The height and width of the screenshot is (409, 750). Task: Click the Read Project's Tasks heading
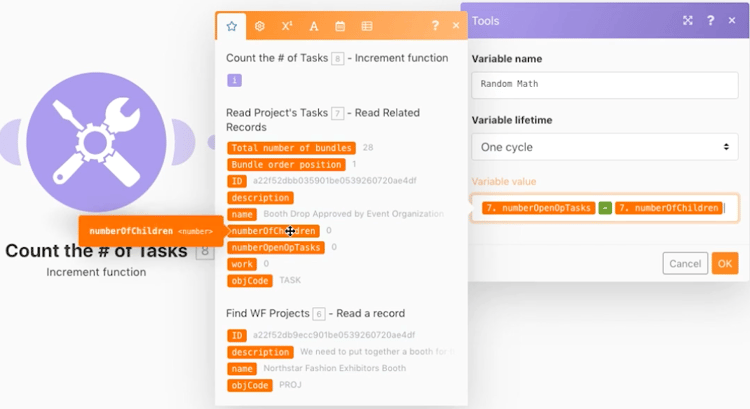coord(323,120)
